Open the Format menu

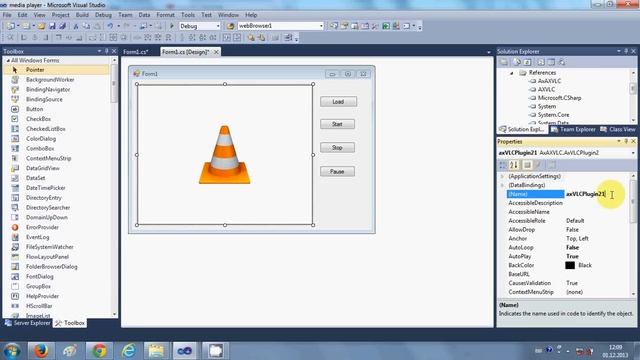(x=165, y=15)
